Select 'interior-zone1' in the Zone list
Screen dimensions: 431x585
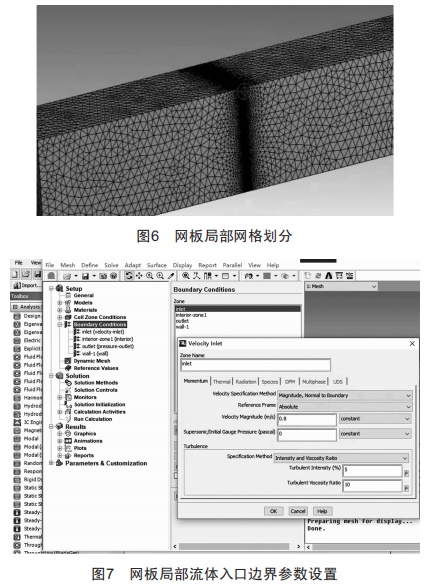[x=191, y=315]
